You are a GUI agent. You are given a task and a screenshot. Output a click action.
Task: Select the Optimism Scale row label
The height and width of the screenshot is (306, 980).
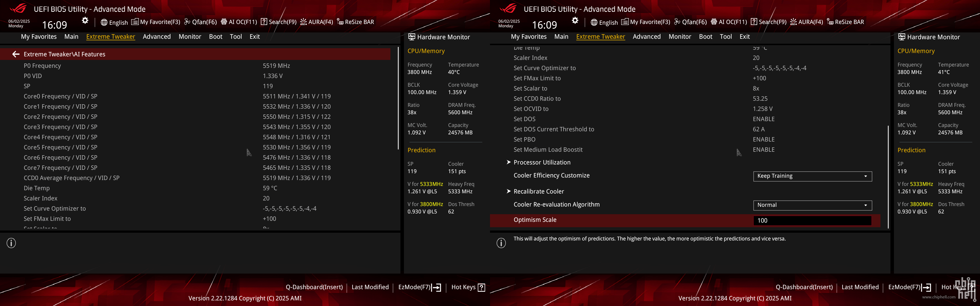[535, 220]
